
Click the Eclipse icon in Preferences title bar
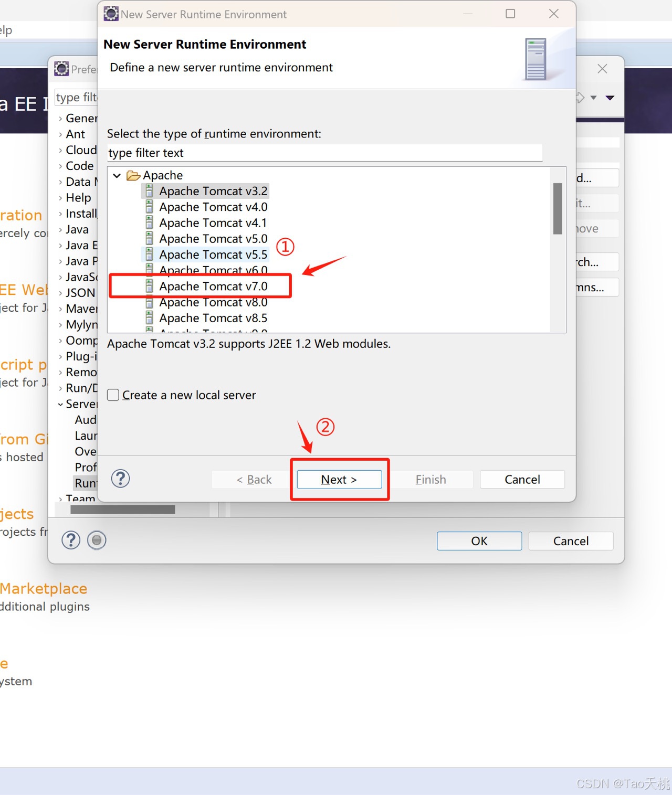coord(61,68)
